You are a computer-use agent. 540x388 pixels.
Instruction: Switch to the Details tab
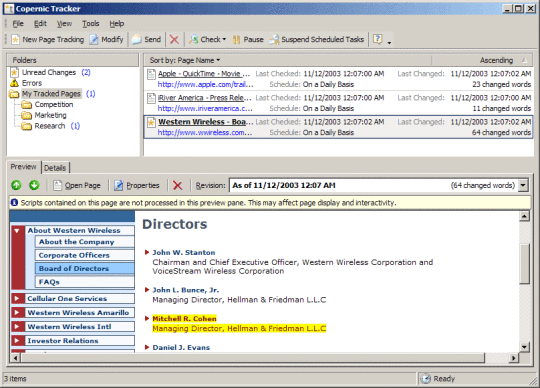pos(55,168)
